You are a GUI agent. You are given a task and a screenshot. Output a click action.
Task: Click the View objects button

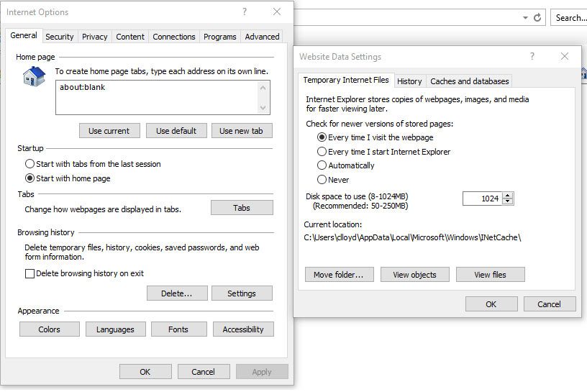[415, 275]
